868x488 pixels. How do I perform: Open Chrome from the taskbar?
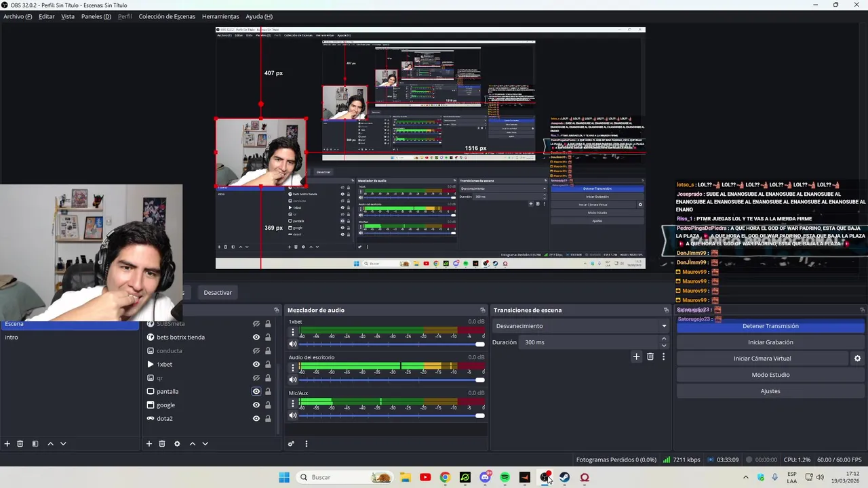coord(445,477)
